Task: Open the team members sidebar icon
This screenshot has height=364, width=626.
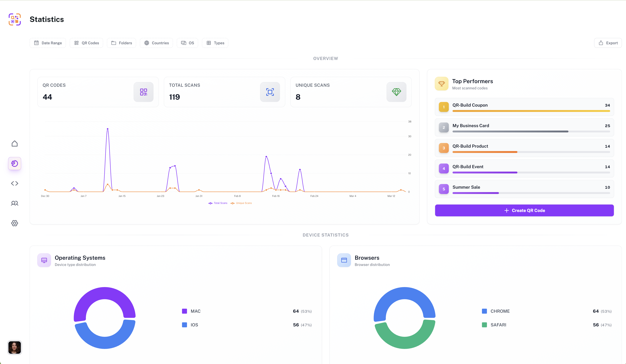Action: (15, 203)
